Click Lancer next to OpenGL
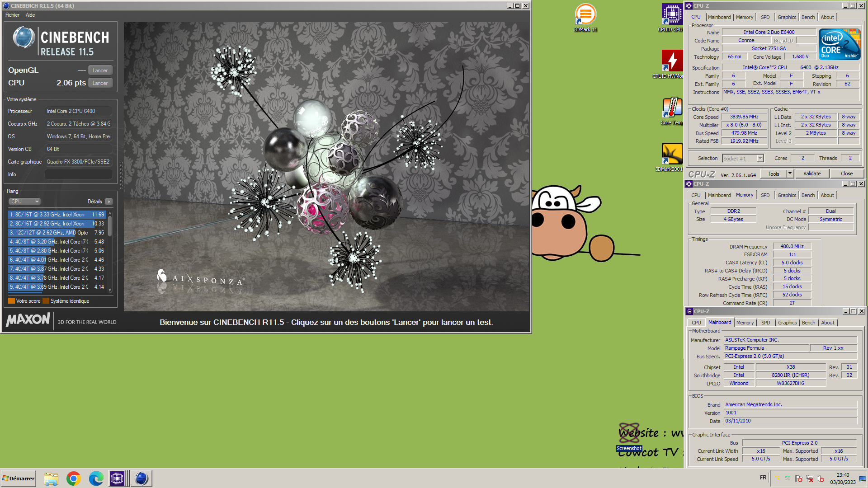The image size is (868, 488). [100, 70]
